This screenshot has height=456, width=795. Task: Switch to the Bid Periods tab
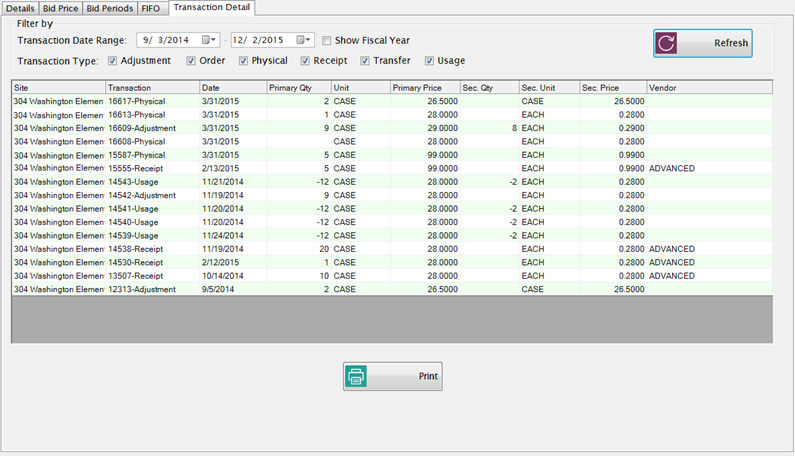[108, 8]
